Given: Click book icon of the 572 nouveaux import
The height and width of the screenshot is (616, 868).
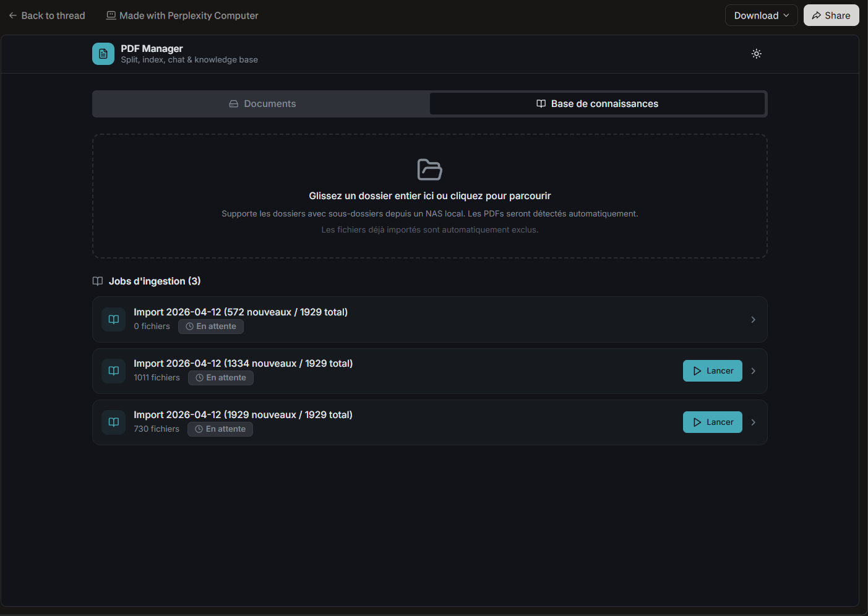Looking at the screenshot, I should point(114,320).
